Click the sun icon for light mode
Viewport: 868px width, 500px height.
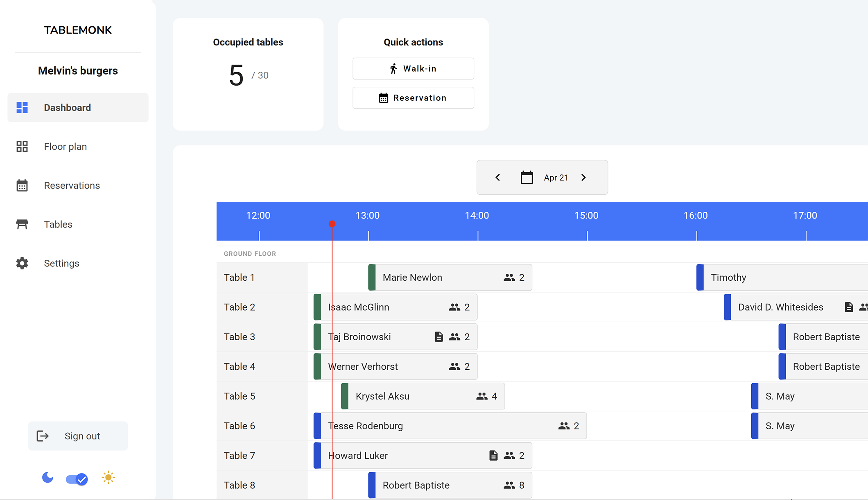tap(108, 477)
